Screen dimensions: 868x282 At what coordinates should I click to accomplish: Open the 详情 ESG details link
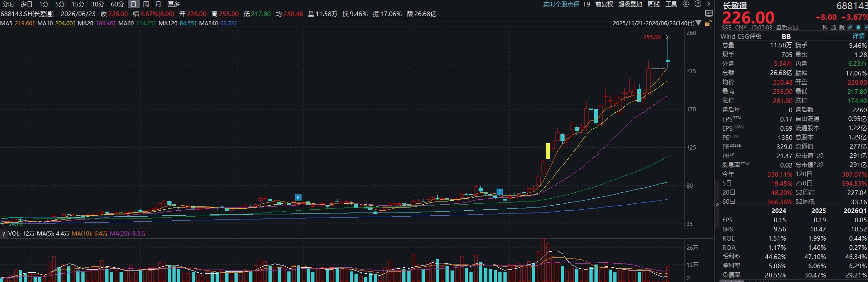(x=859, y=36)
